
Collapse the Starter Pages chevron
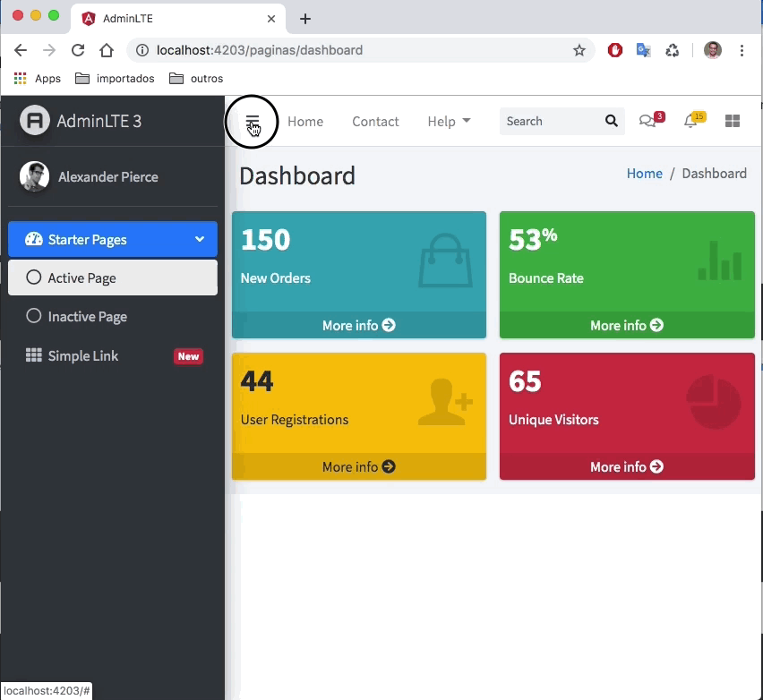(200, 239)
